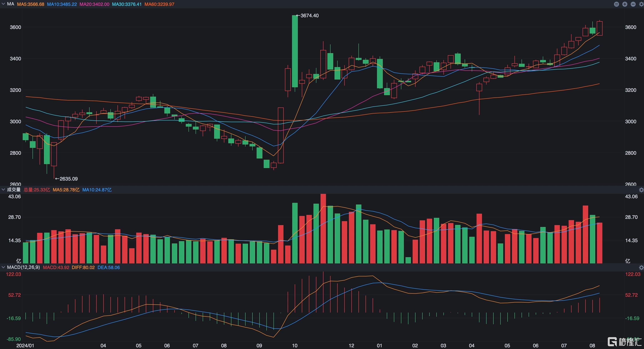
Task: Click the volume MA5:28.78亿 value
Action: (66, 190)
